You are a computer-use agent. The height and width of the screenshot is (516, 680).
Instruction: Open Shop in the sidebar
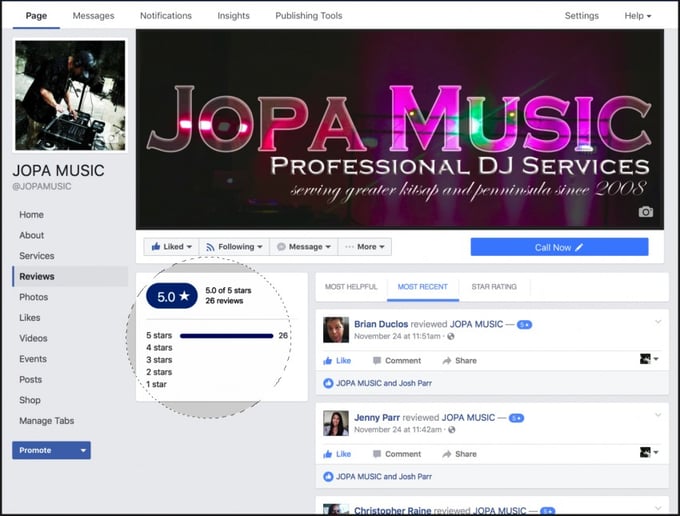pyautogui.click(x=29, y=400)
